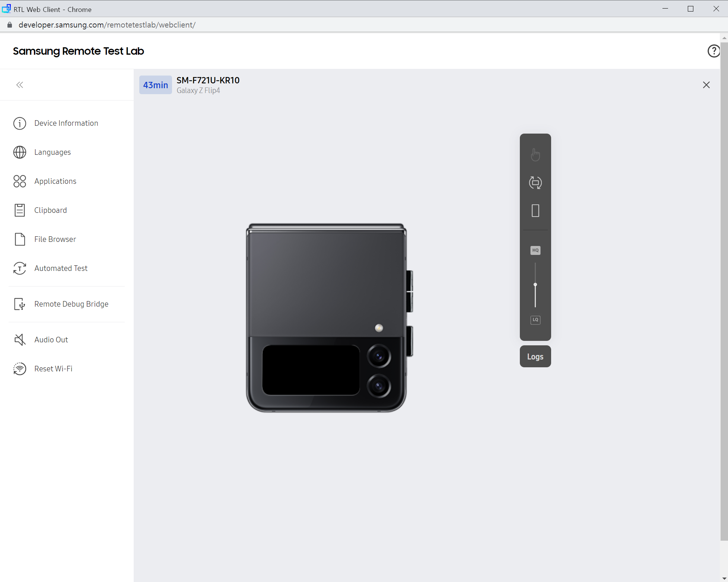Click the Galaxy Z Flip4 cover screen

(x=311, y=370)
